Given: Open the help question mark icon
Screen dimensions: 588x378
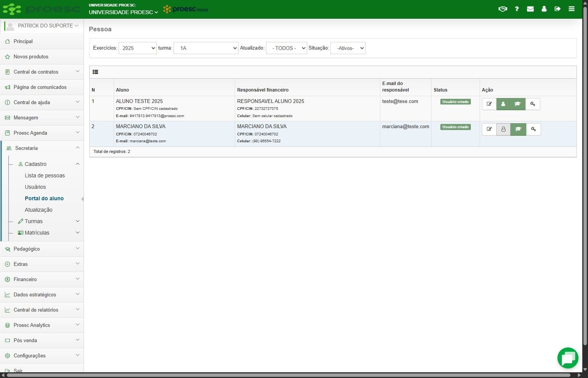Looking at the screenshot, I should [x=517, y=9].
